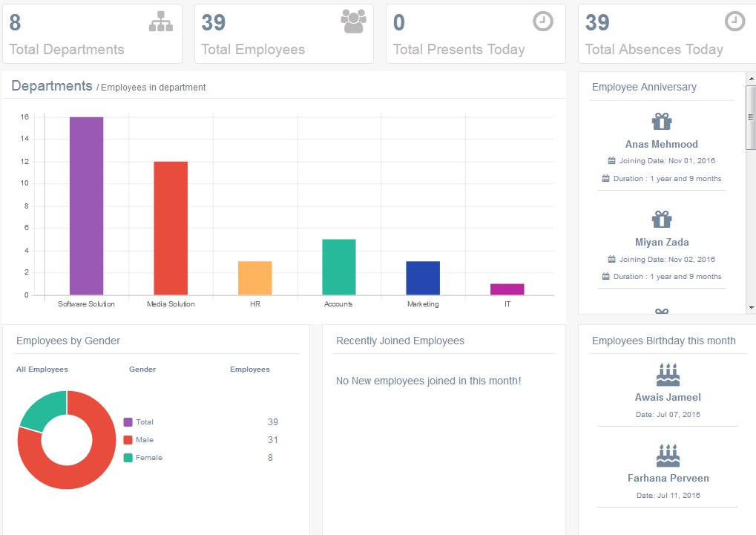Toggle the Male legend color swatch
The height and width of the screenshot is (535, 756).
[x=128, y=440]
